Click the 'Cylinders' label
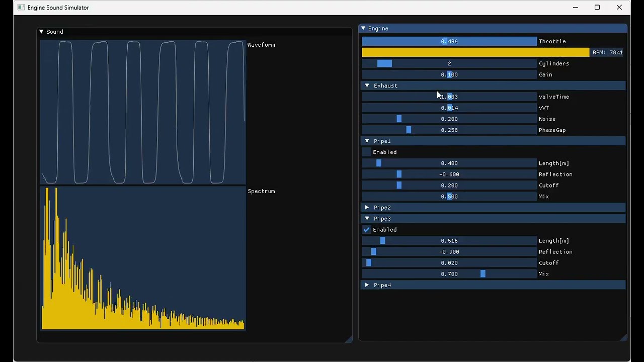This screenshot has height=362, width=644. coord(554,63)
